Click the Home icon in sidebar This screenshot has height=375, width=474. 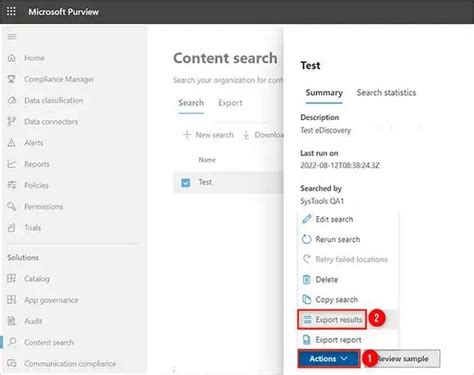pos(12,58)
